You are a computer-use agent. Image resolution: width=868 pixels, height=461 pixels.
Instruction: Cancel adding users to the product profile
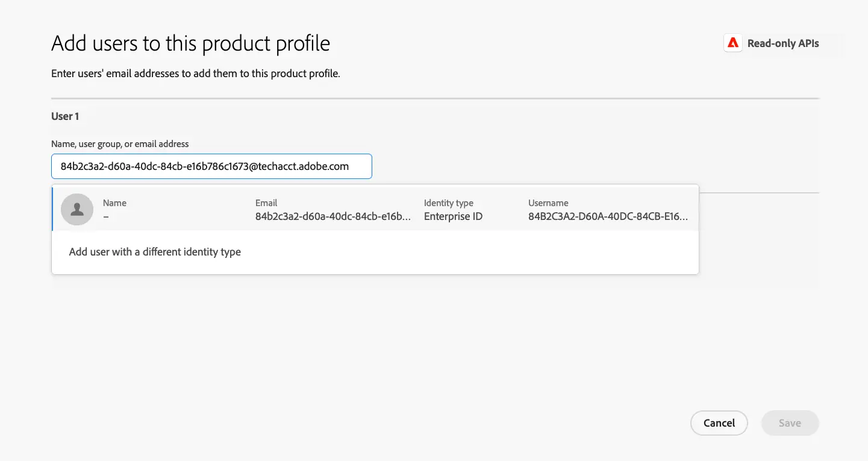click(x=719, y=423)
